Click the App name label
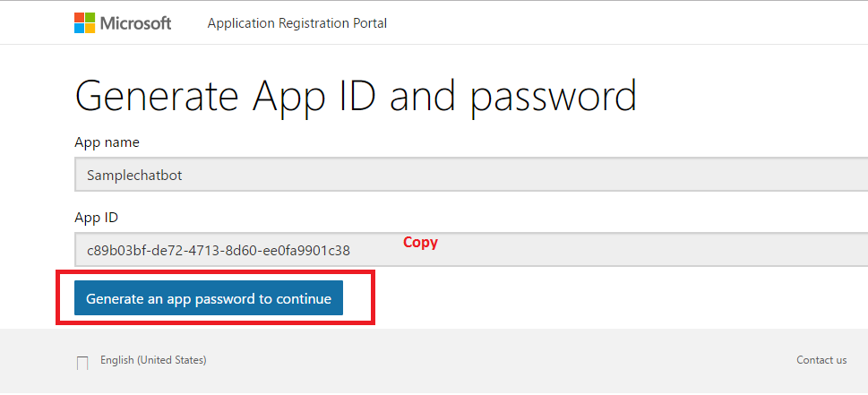 [107, 142]
